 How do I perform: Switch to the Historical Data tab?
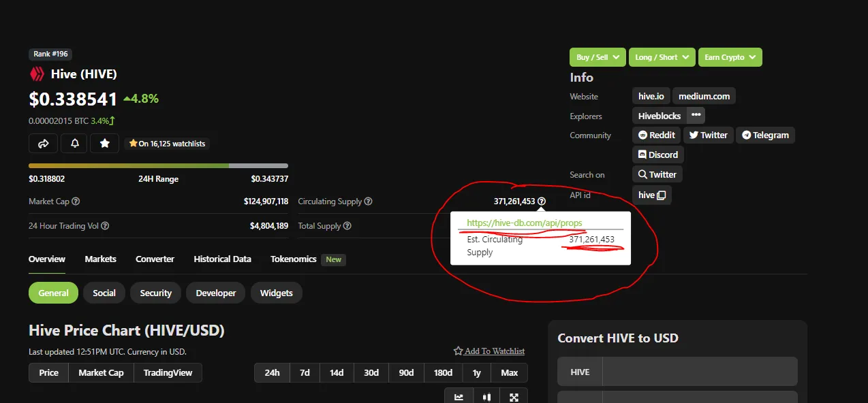222,259
